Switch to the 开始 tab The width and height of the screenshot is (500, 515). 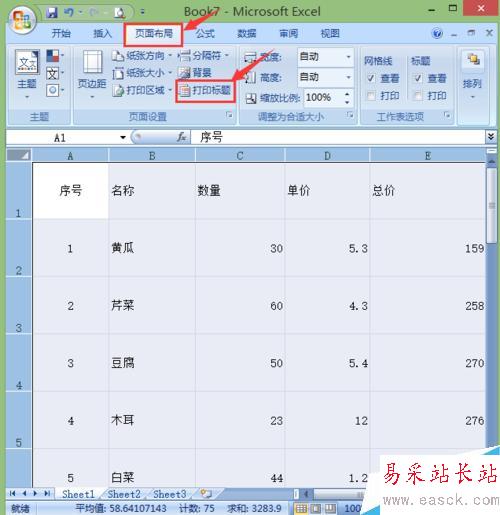point(61,33)
